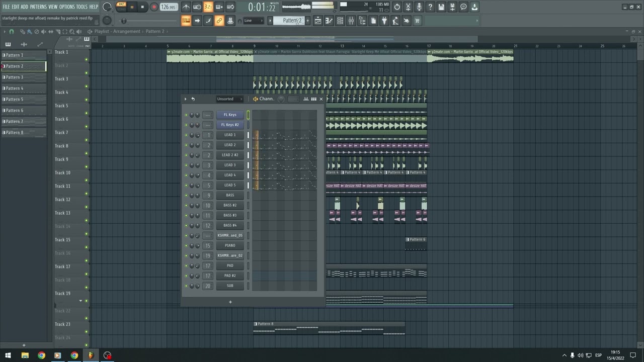Open the Channel rack view icon
The height and width of the screenshot is (362, 644).
coord(340,21)
